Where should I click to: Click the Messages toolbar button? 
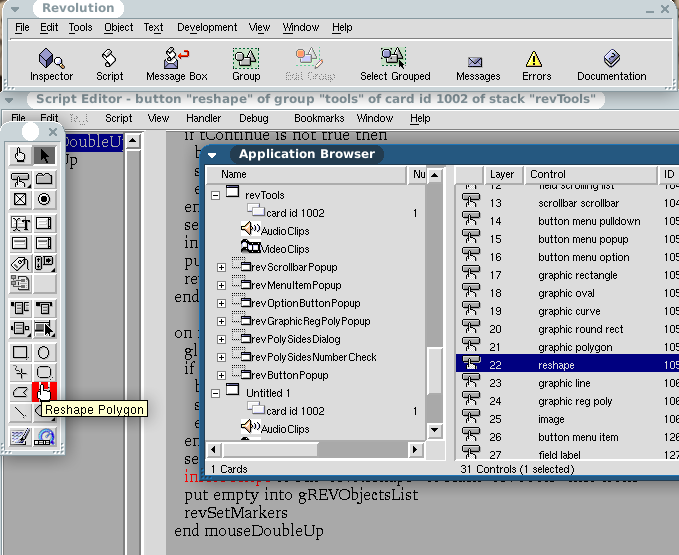pyautogui.click(x=478, y=64)
